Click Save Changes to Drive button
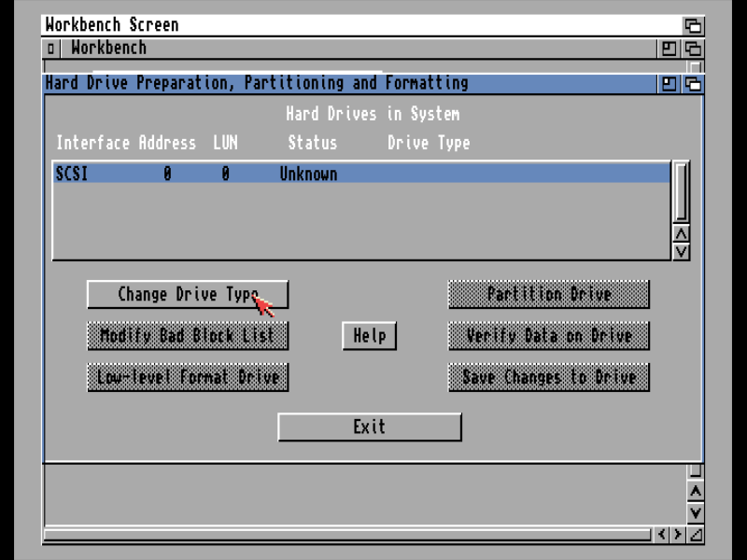747x560 pixels. click(548, 377)
